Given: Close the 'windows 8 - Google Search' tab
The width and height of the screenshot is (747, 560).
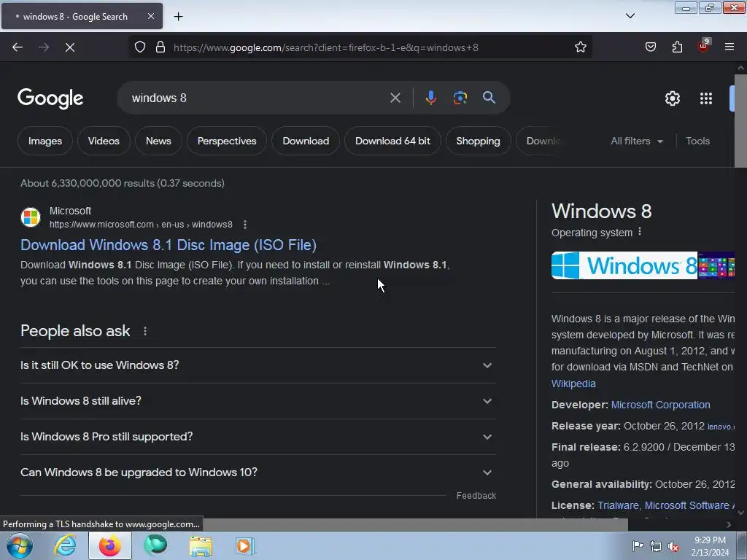Looking at the screenshot, I should [151, 16].
